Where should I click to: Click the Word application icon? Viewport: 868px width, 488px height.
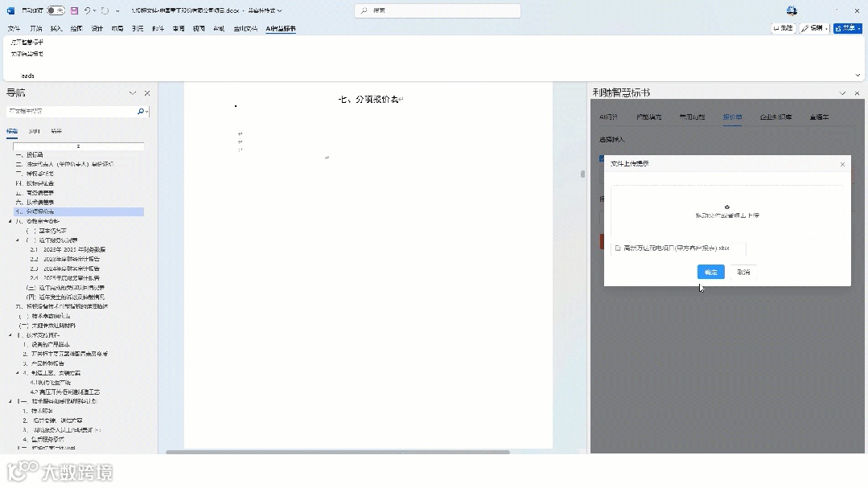click(10, 10)
